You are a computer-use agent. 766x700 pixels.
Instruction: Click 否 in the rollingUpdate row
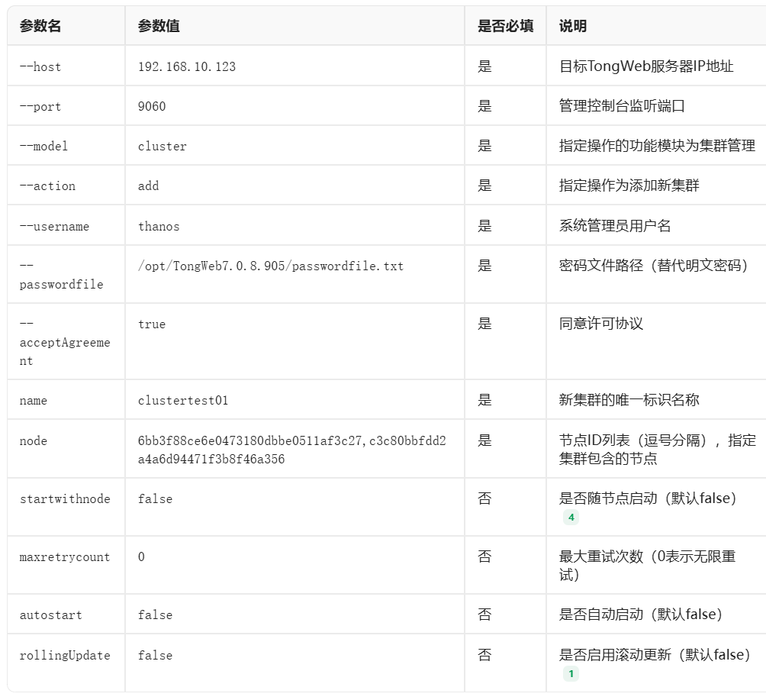484,654
